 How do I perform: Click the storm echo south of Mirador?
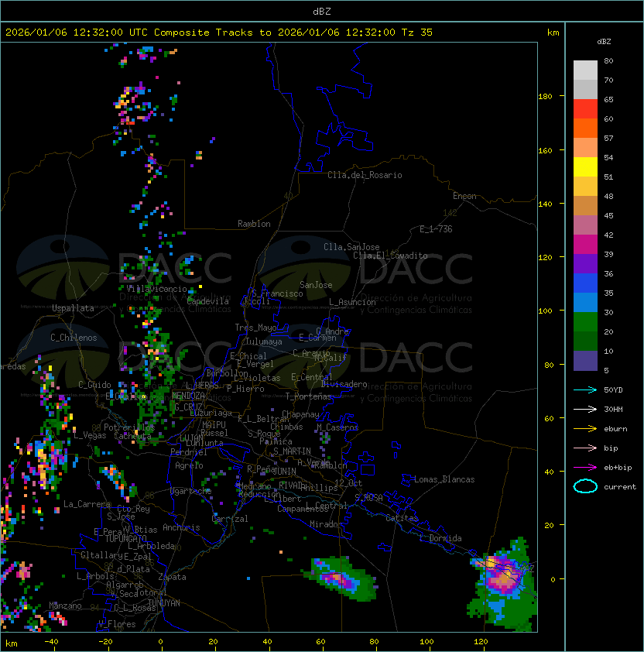click(x=343, y=578)
